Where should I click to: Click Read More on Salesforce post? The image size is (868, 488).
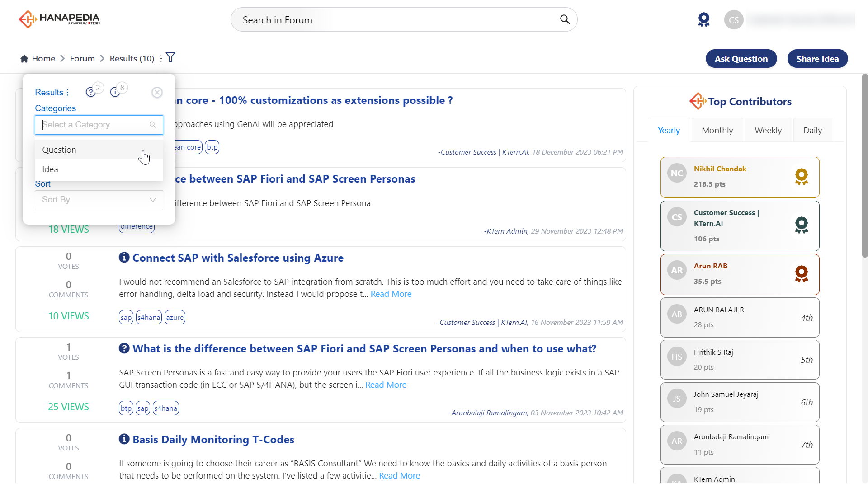(x=391, y=294)
